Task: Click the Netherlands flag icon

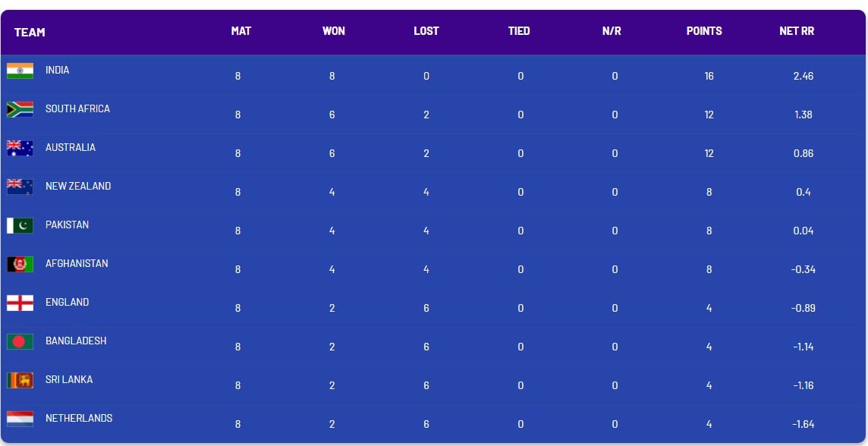Action: point(20,419)
